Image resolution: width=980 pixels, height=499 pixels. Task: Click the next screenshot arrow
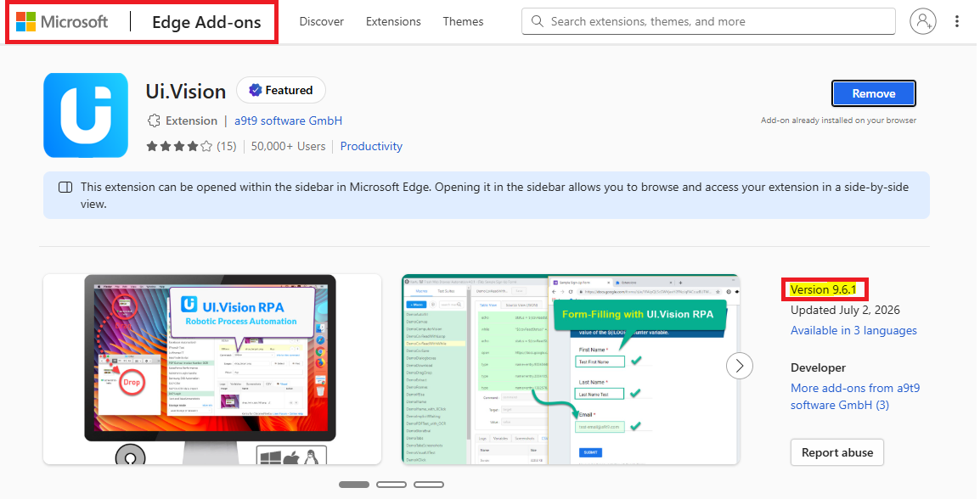740,366
